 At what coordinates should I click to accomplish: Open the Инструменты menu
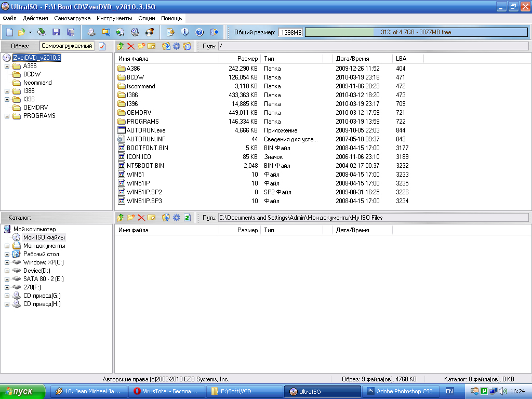click(114, 18)
